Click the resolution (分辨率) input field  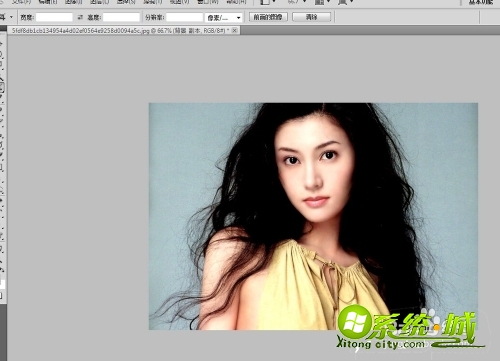click(x=184, y=17)
